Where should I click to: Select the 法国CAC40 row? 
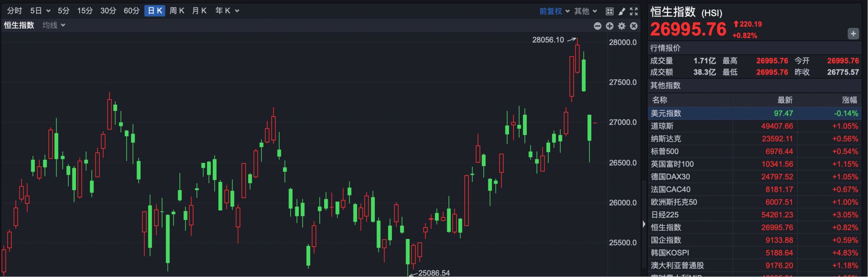point(755,189)
